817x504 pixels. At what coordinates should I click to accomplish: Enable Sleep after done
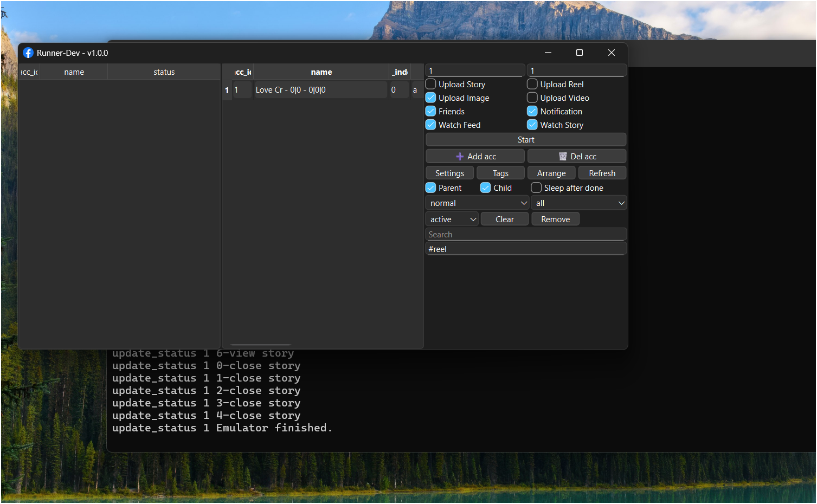tap(536, 188)
